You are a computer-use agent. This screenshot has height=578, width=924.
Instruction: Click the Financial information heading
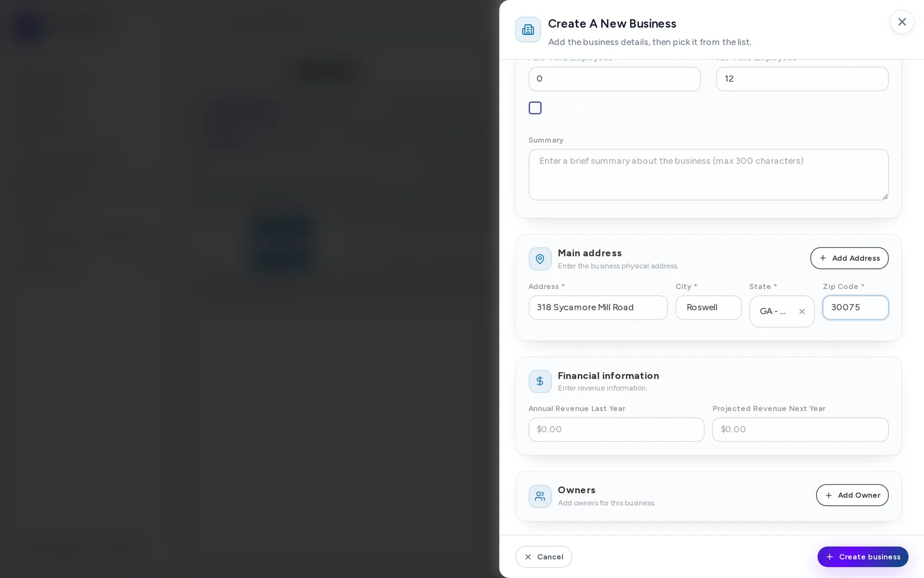click(x=608, y=376)
